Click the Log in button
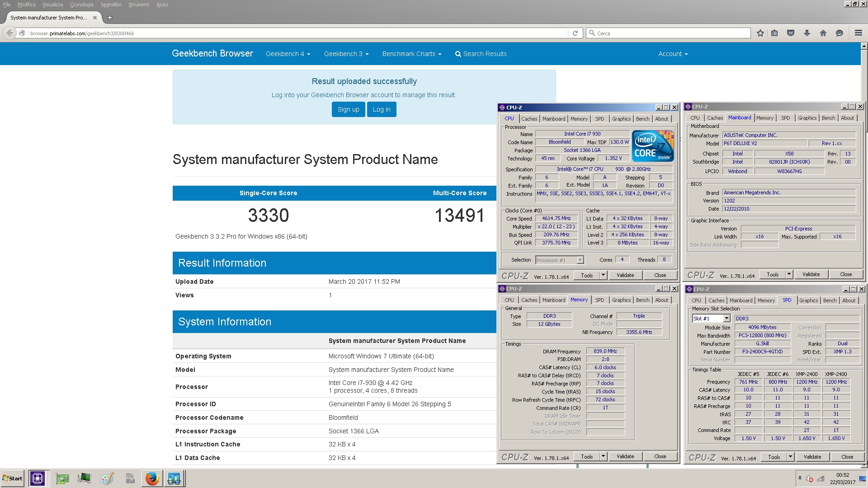 pyautogui.click(x=382, y=109)
